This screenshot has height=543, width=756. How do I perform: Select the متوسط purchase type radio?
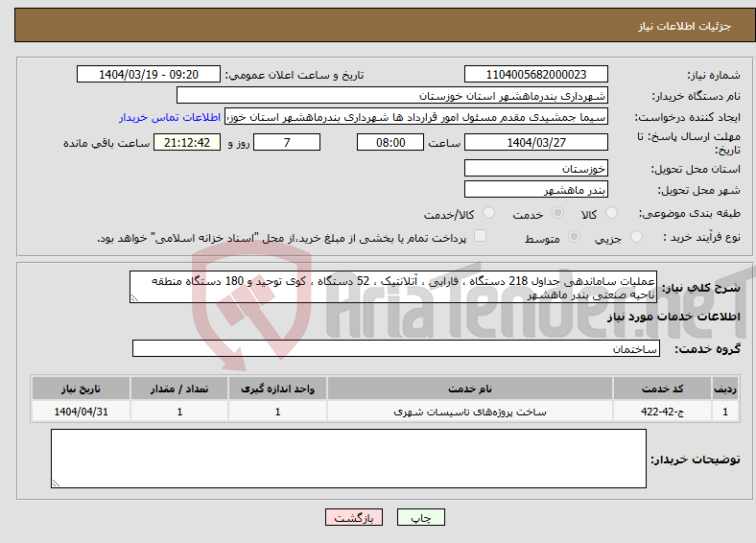575,236
